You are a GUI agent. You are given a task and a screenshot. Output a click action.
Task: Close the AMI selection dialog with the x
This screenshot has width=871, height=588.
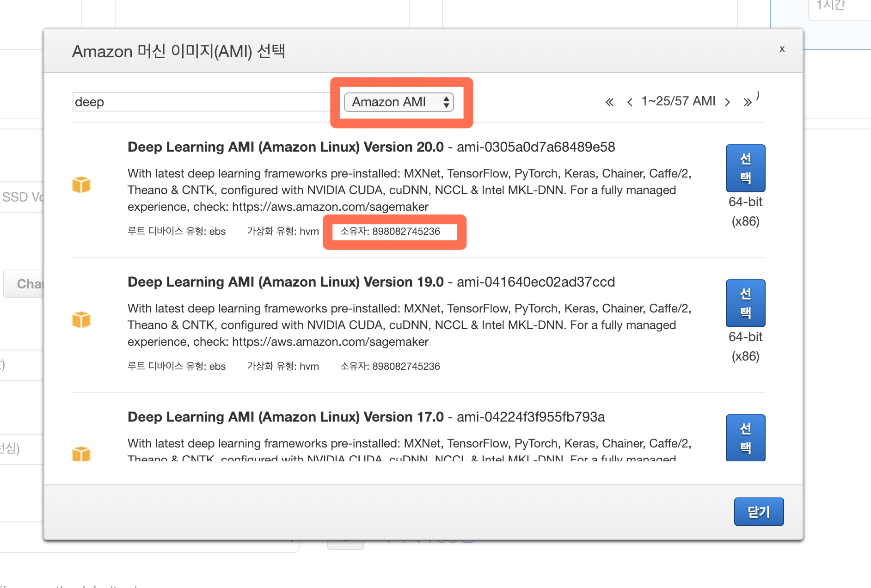click(782, 49)
